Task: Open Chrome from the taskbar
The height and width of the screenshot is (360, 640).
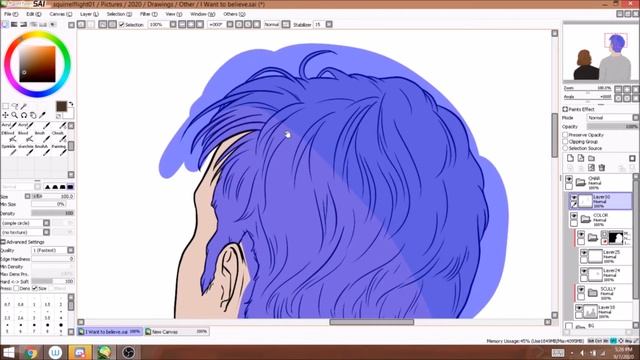Action: tap(31, 353)
